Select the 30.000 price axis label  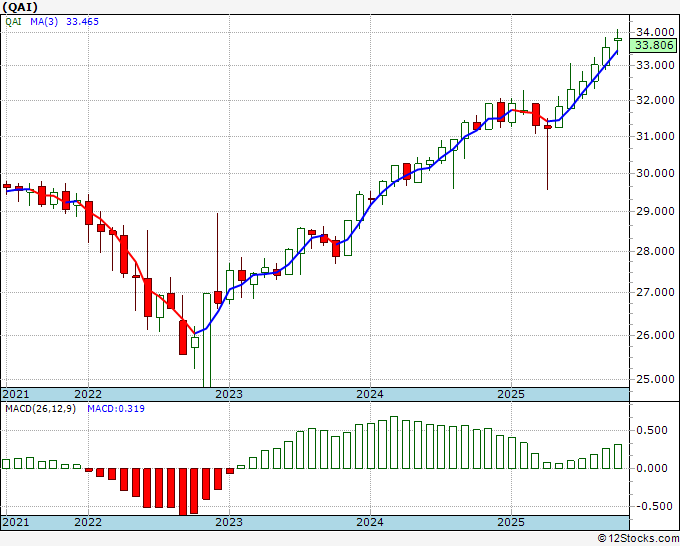(655, 173)
